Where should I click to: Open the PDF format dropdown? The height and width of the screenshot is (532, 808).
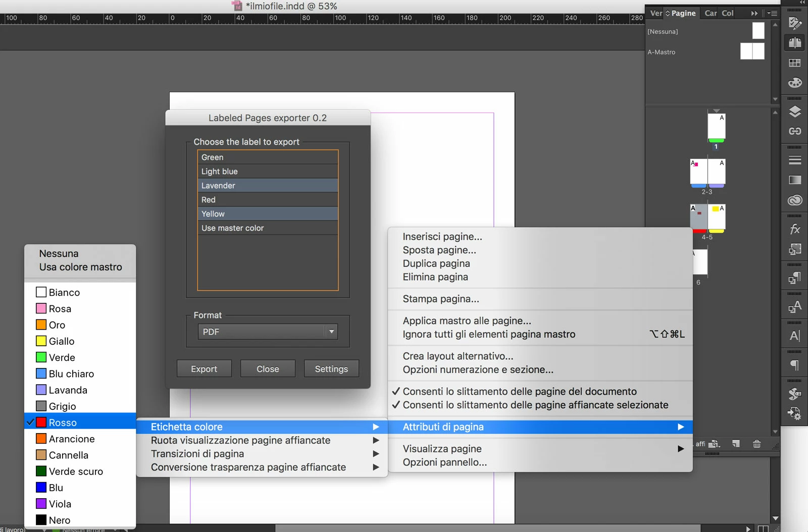point(268,332)
